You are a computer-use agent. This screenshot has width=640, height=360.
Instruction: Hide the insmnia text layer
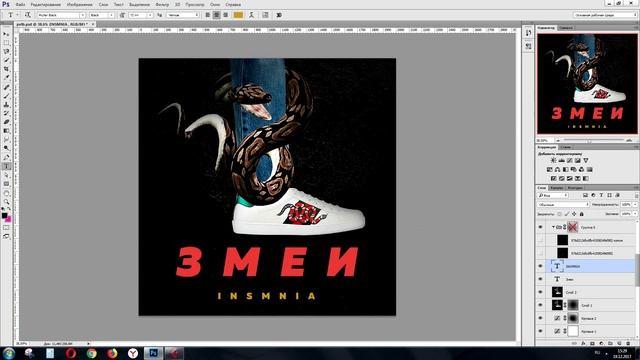540,266
